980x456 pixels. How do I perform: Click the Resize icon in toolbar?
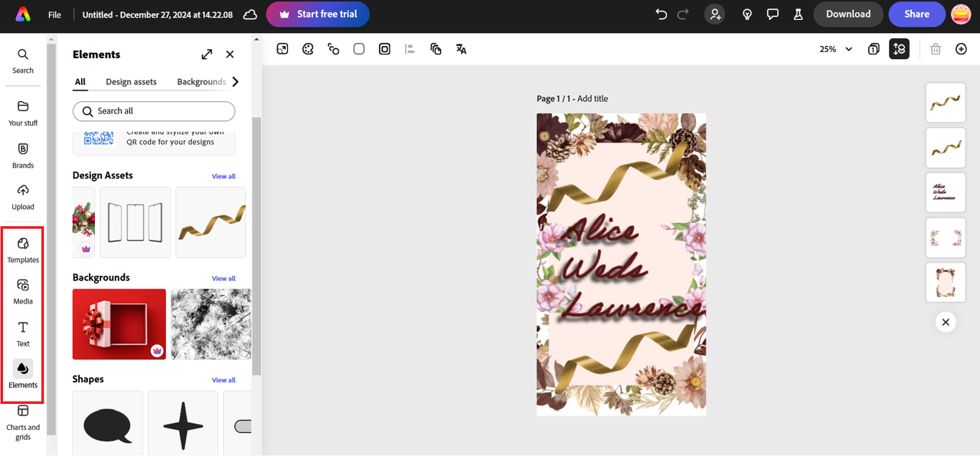(283, 49)
